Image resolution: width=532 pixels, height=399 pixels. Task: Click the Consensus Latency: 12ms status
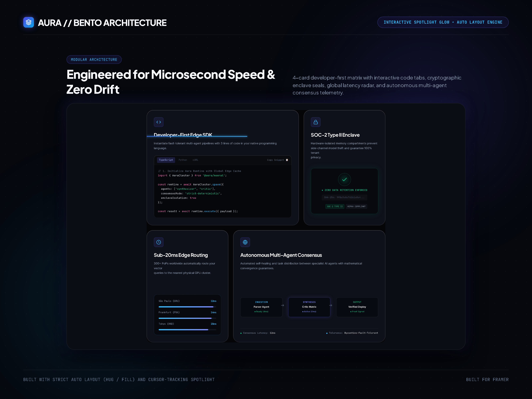click(x=258, y=333)
